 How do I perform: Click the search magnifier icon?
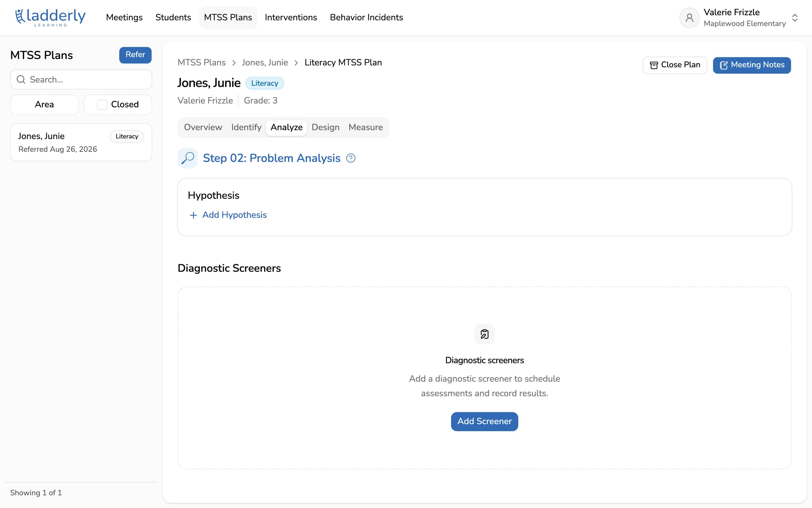(x=21, y=79)
